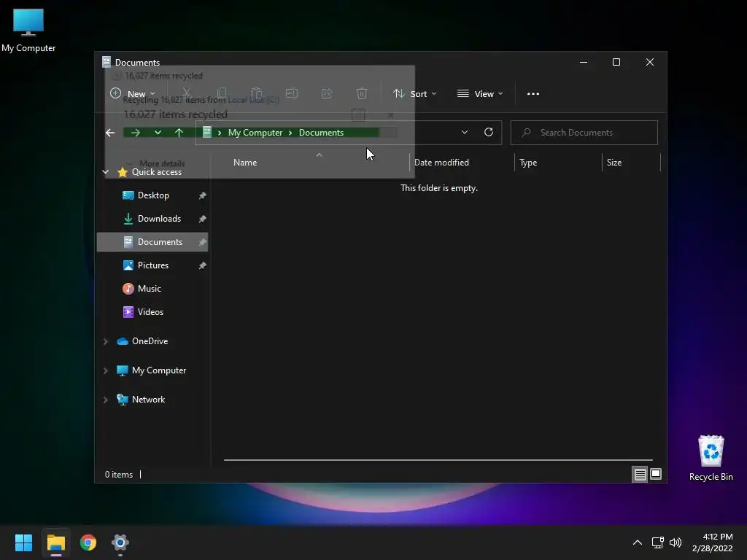Click the Documents title bar icon
The image size is (747, 560).
(107, 63)
